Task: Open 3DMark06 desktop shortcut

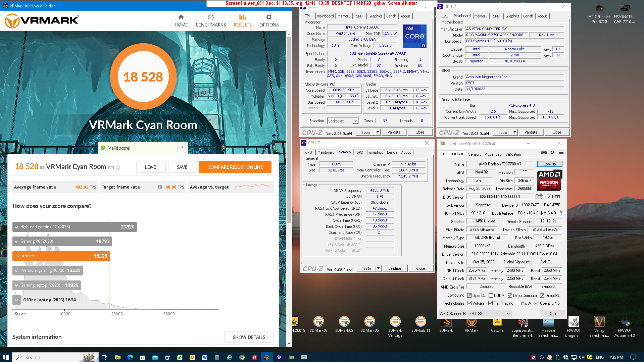Action: 369,324
